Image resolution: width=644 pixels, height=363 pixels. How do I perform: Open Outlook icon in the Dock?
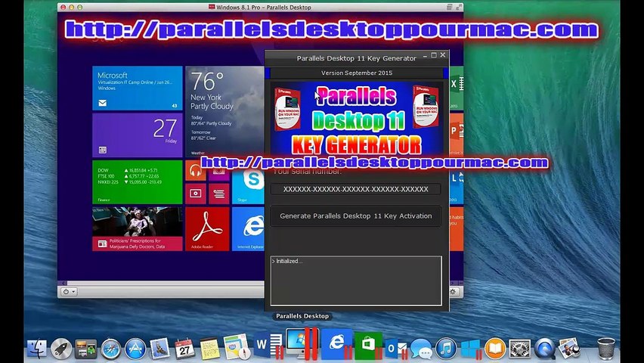395,349
